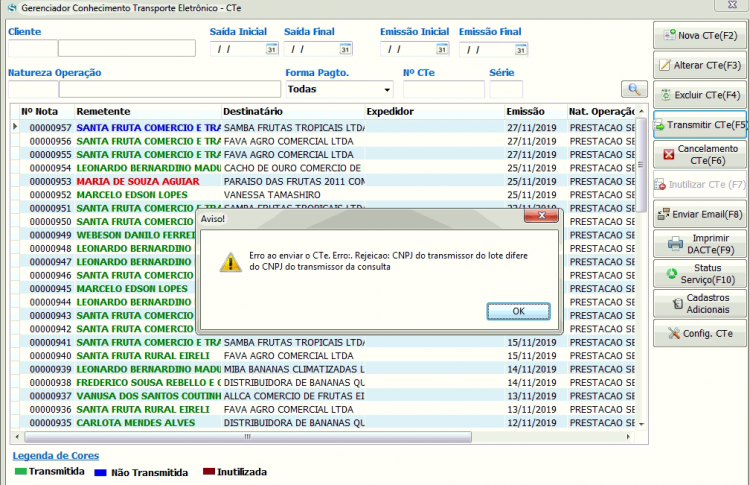
Task: Select Excluir CTe(F4) delete icon
Action: click(665, 95)
